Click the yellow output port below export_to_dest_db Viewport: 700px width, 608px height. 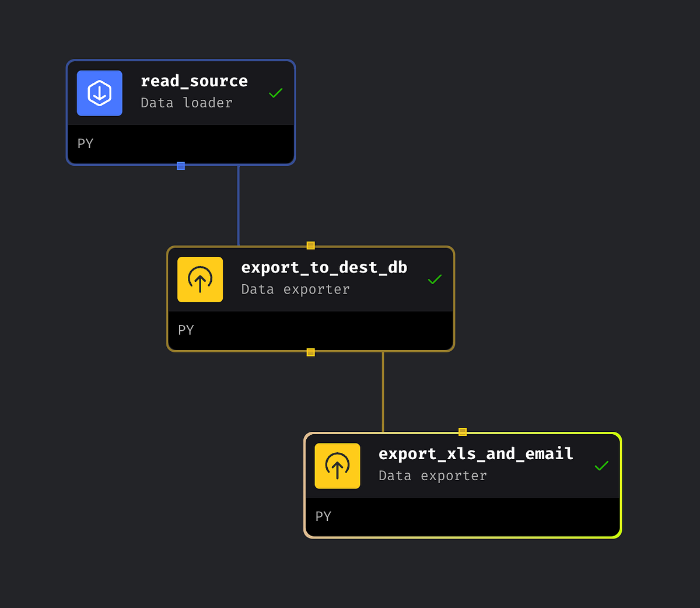pyautogui.click(x=310, y=352)
